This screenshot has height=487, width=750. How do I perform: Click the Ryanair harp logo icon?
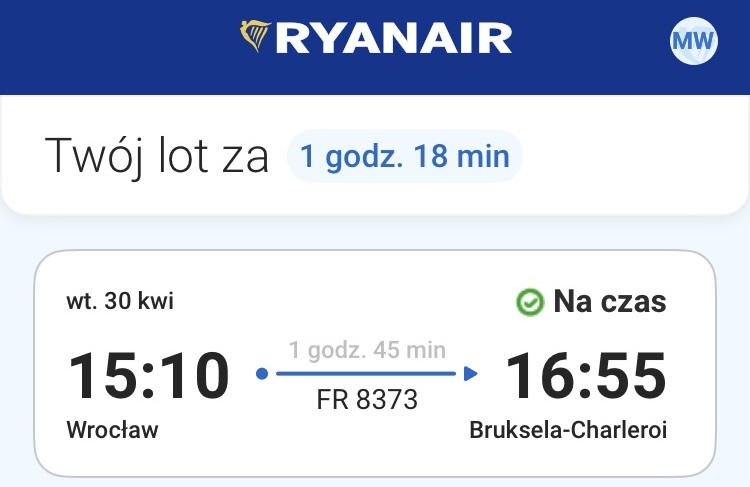pos(257,37)
